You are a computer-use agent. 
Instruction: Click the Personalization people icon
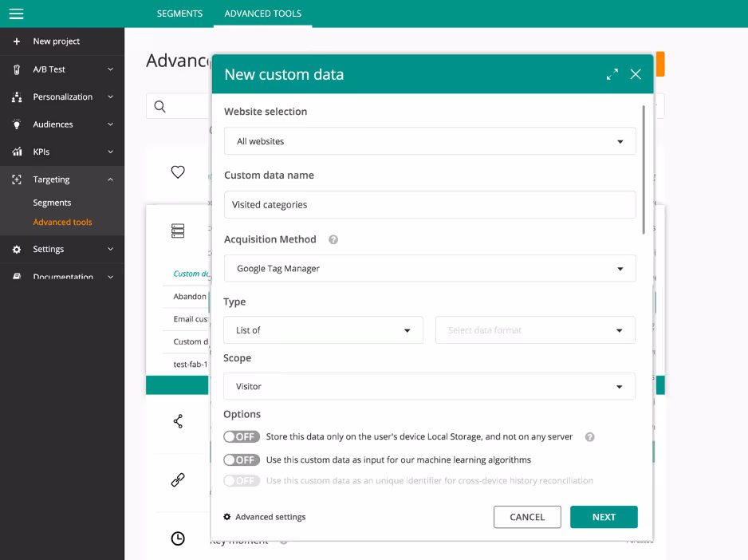(17, 97)
